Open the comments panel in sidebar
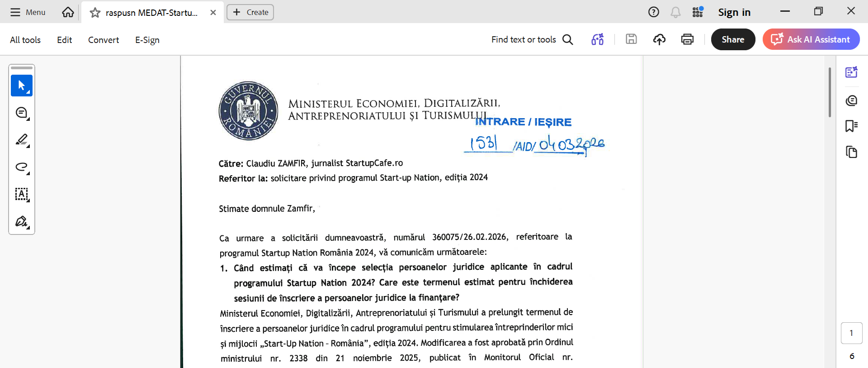Image resolution: width=868 pixels, height=368 pixels. (x=851, y=100)
